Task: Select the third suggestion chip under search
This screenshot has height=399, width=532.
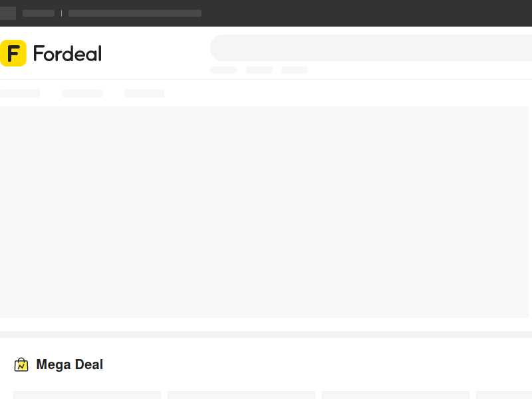Action: point(295,70)
